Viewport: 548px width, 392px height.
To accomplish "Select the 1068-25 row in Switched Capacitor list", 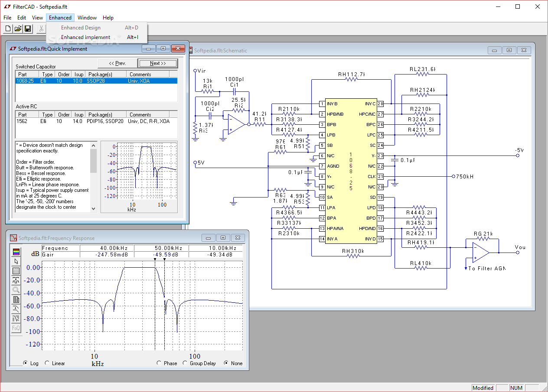I will [x=96, y=81].
